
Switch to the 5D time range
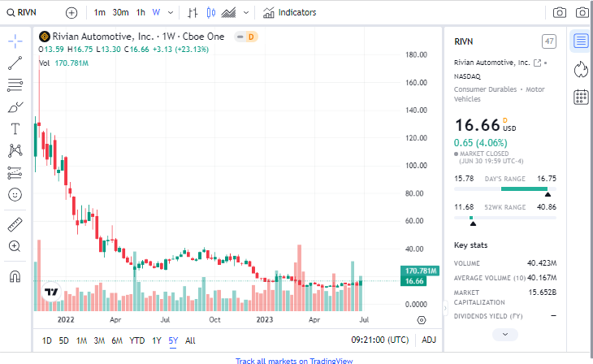(x=63, y=340)
